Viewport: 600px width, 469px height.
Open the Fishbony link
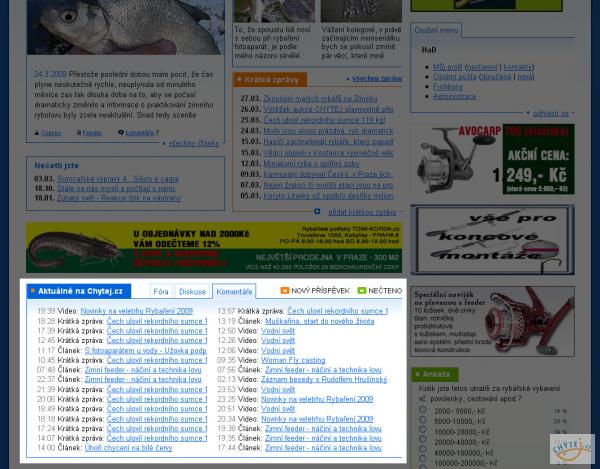[448, 86]
